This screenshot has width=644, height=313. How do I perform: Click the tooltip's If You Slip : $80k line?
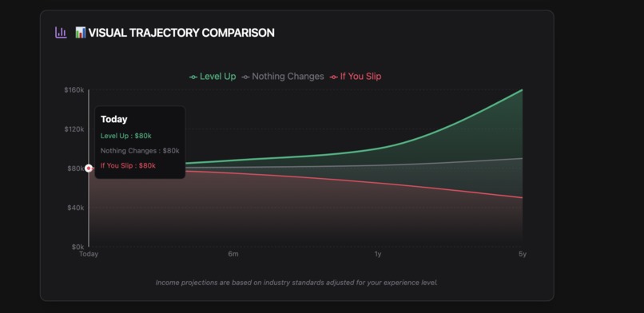[x=128, y=166]
